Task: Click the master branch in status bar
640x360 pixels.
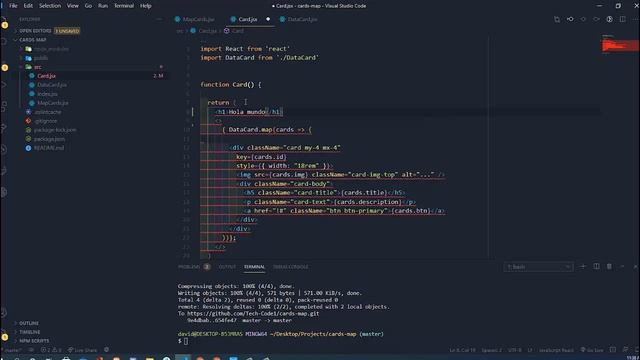Action: tap(12, 350)
